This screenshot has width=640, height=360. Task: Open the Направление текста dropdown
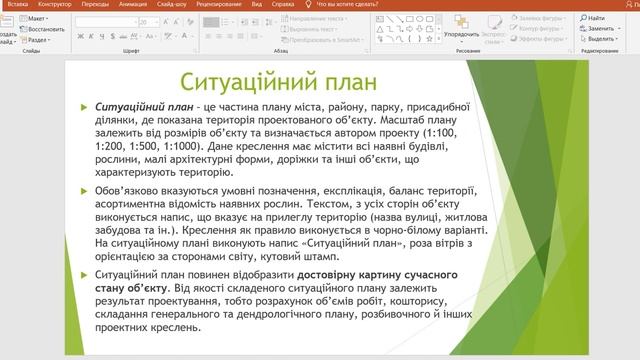314,18
